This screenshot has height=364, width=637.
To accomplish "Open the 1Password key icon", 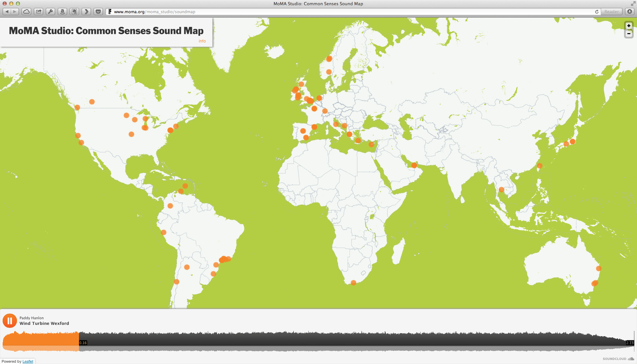I will [50, 11].
